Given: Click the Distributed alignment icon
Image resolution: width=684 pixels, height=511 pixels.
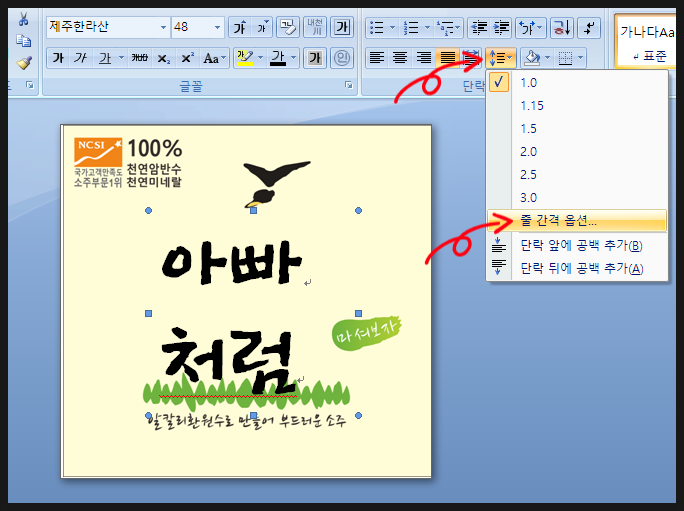Looking at the screenshot, I should pyautogui.click(x=471, y=58).
